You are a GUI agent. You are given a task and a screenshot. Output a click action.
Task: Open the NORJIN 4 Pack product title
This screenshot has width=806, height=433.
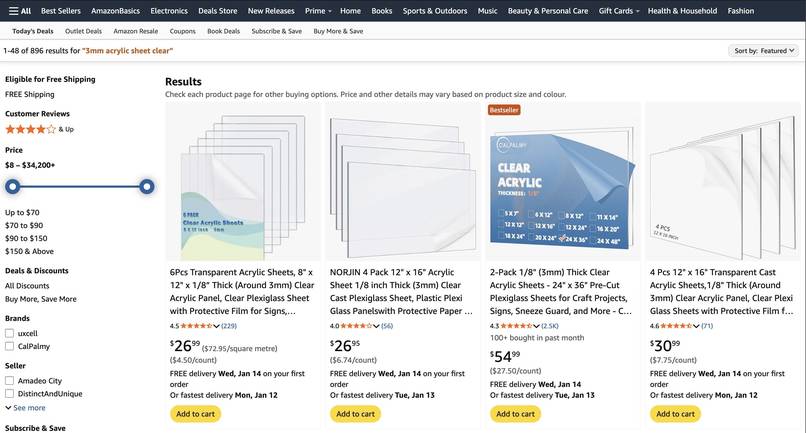(401, 292)
